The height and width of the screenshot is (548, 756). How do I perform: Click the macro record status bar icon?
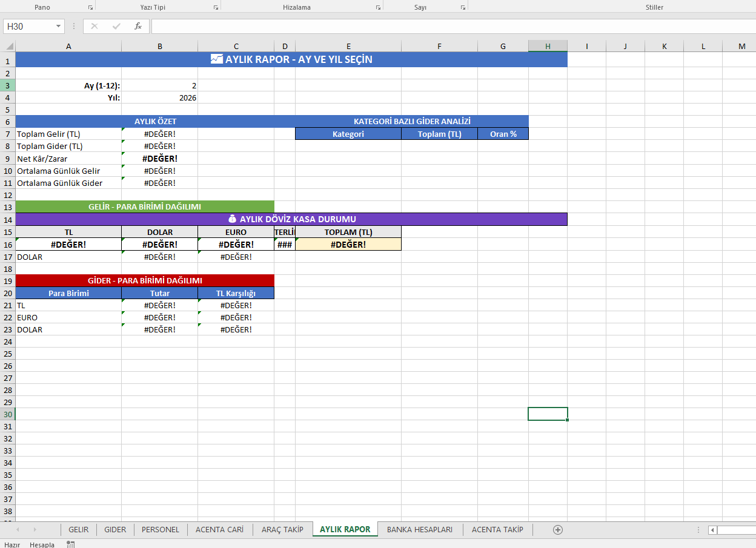[71, 544]
